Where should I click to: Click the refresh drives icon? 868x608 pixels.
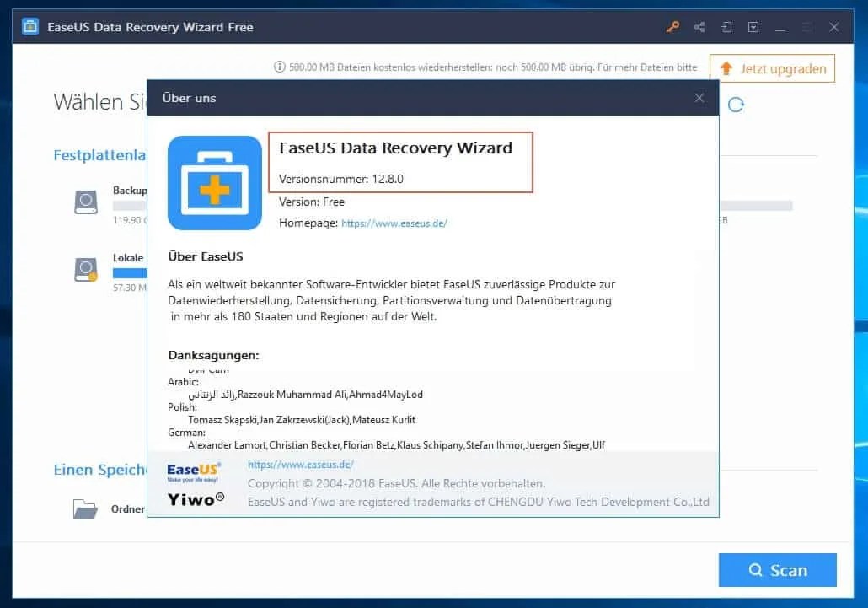(x=736, y=104)
